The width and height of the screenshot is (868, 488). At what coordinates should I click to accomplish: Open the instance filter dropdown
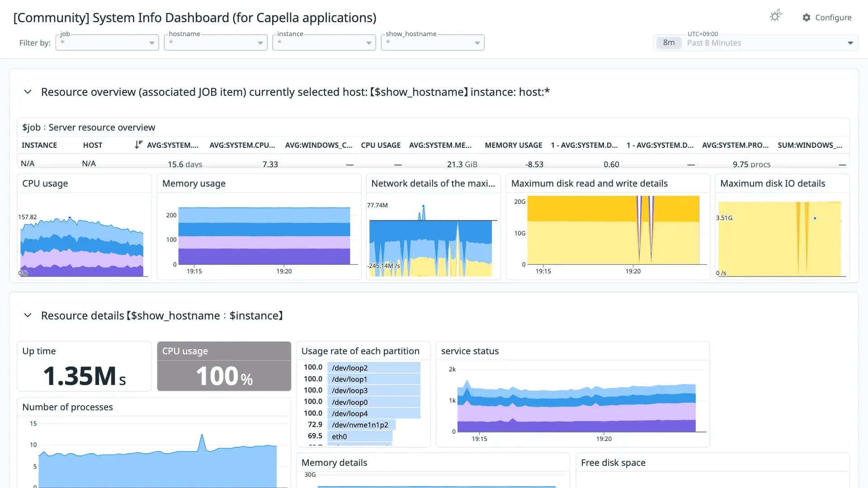click(324, 42)
